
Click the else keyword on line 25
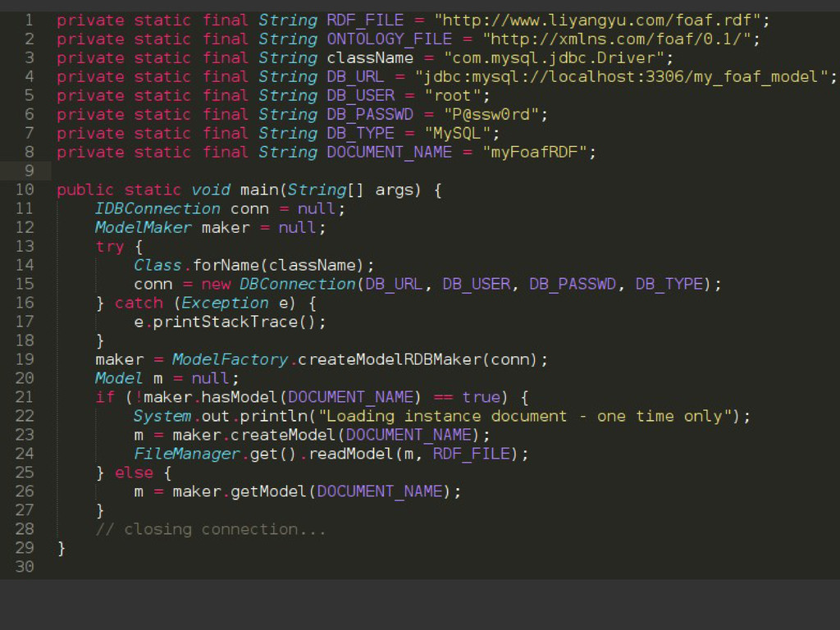[134, 472]
